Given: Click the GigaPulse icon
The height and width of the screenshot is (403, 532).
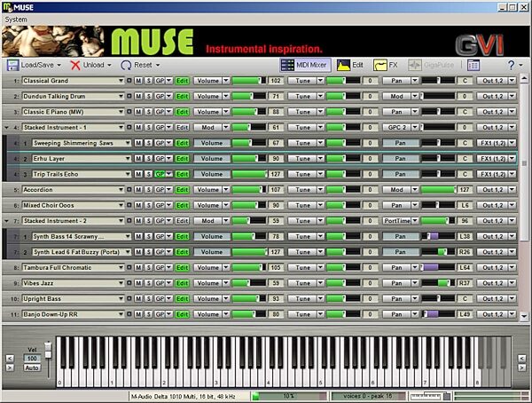Looking at the screenshot, I should pyautogui.click(x=415, y=65).
